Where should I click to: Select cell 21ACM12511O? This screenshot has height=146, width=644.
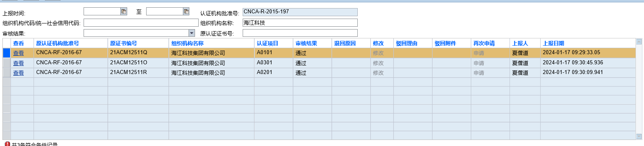click(128, 63)
